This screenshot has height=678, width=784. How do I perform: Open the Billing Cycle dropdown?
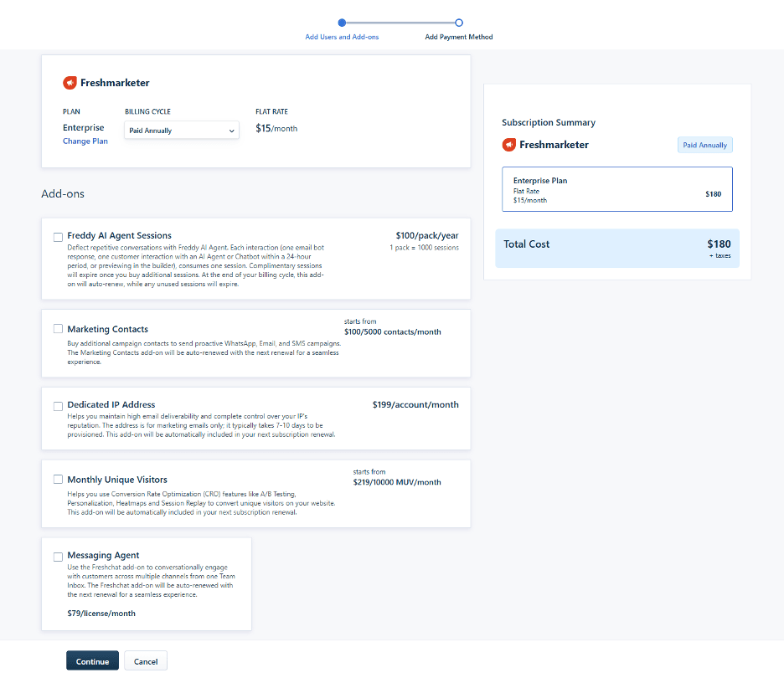pyautogui.click(x=181, y=131)
